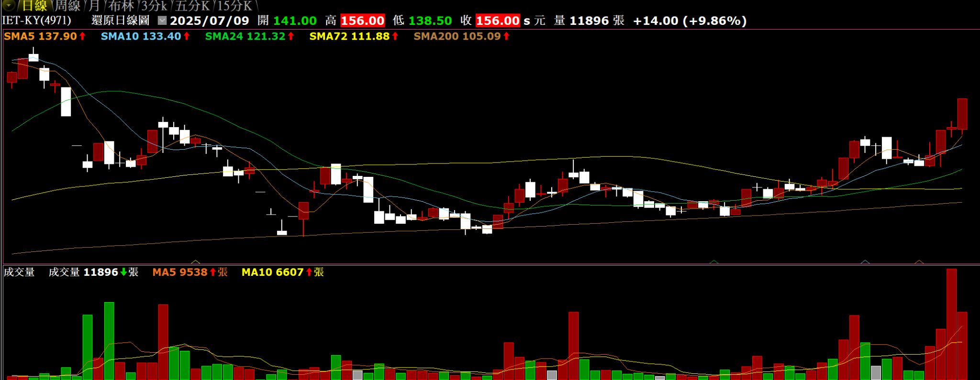Open the 布林 Bollinger tab

pos(121,6)
